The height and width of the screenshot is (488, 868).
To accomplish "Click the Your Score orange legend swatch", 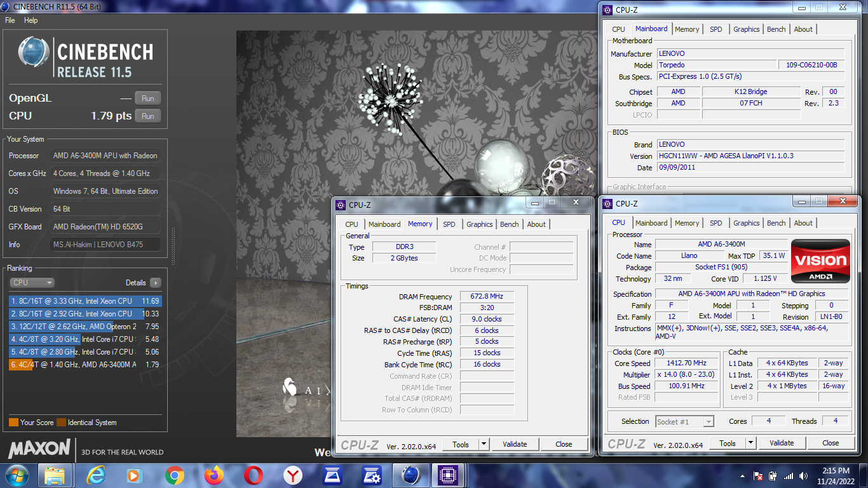I will click(x=13, y=422).
